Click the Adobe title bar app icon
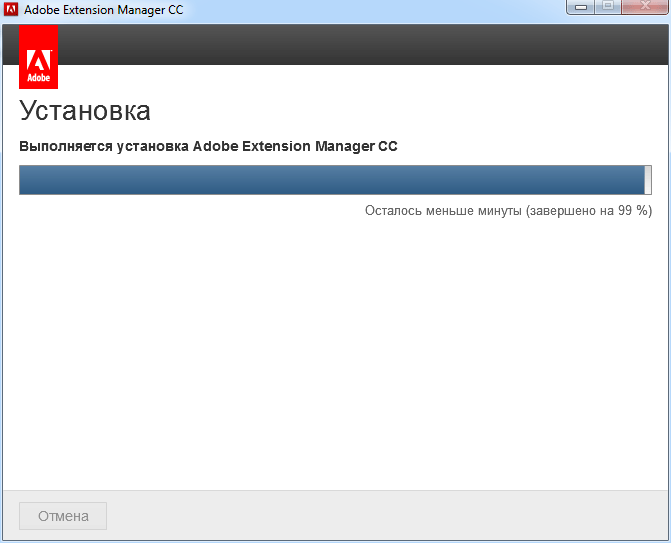The width and height of the screenshot is (671, 543). (x=11, y=9)
